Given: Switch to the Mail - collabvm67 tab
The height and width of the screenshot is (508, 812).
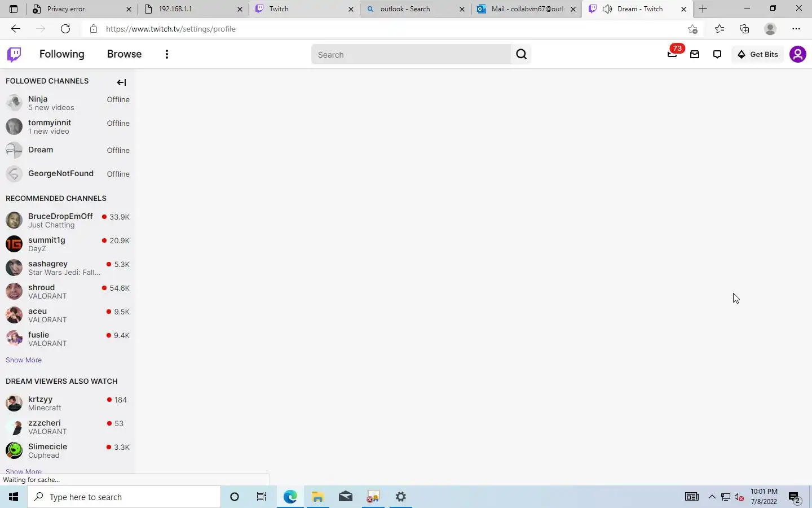Looking at the screenshot, I should [527, 9].
